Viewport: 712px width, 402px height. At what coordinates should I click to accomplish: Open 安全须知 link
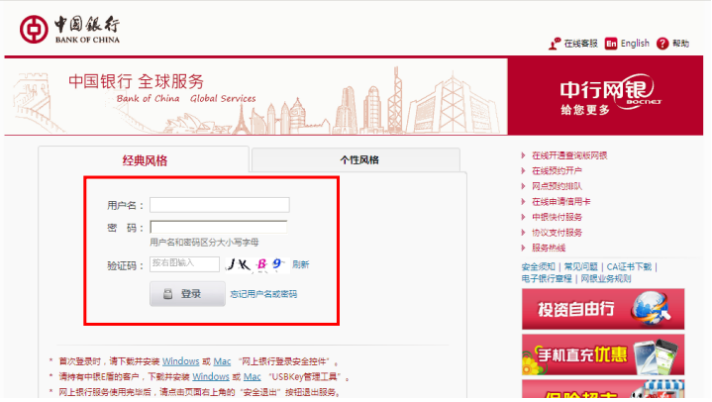point(538,267)
